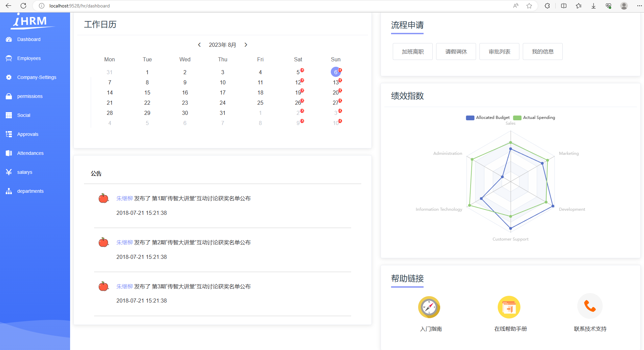Click the 我的信息 button
The height and width of the screenshot is (350, 644).
pos(543,52)
